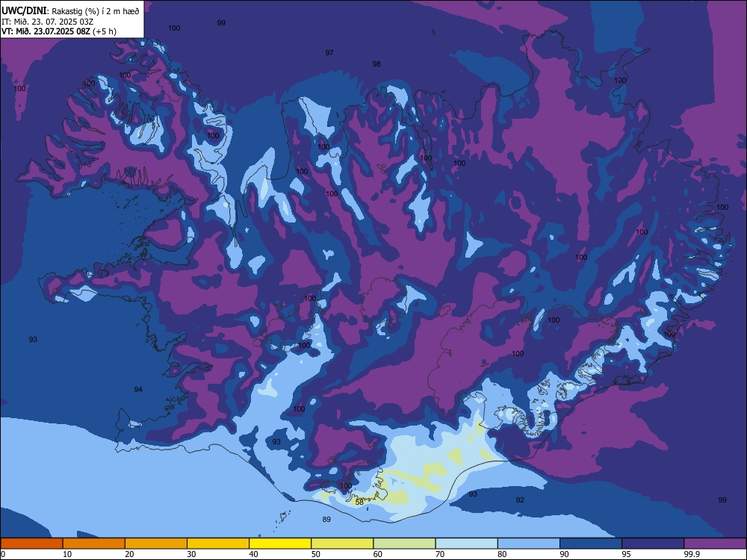
Task: Select the '70' legend scale label
Action: 440,554
